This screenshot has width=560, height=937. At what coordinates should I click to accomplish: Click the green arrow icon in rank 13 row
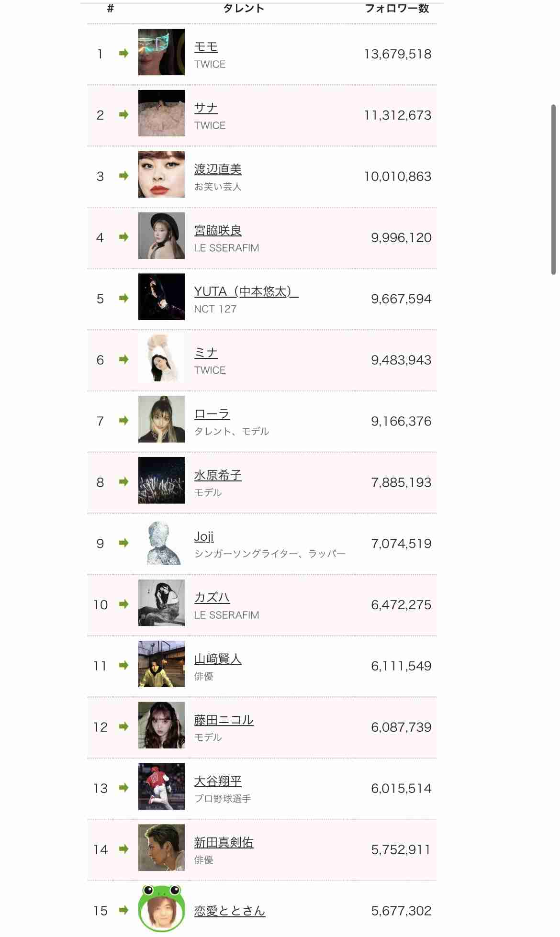124,788
